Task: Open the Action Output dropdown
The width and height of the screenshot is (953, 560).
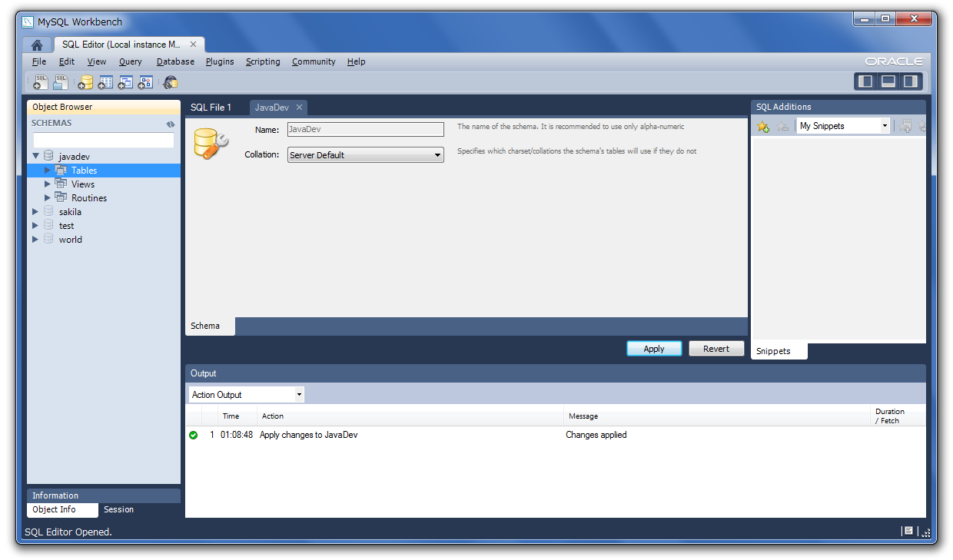Action: [247, 395]
